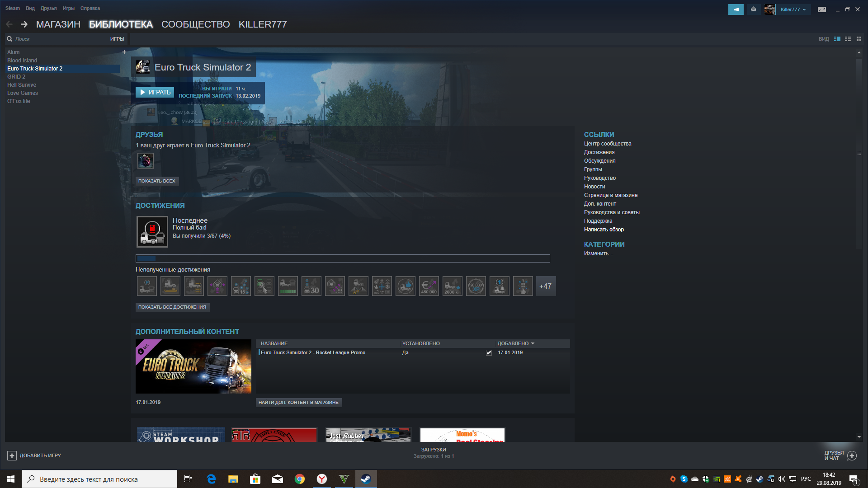Click the Euro Truck Simulator 2 game icon
Screen dimensions: 868x488
tap(143, 67)
